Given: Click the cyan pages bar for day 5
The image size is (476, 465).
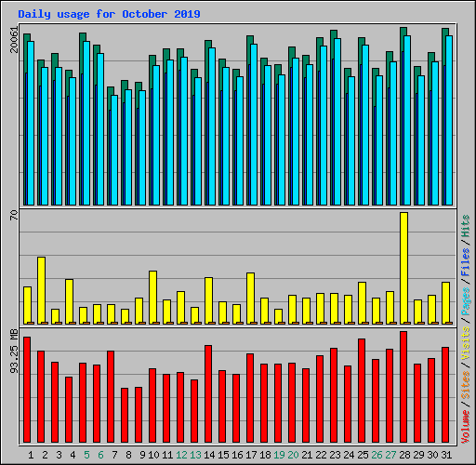Looking at the screenshot, I should (x=86, y=123).
